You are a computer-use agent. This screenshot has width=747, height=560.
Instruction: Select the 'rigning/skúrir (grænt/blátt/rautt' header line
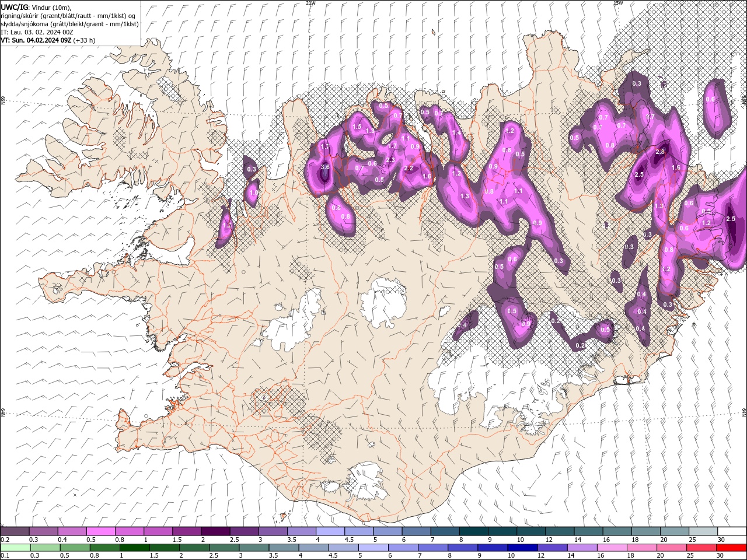69,16
